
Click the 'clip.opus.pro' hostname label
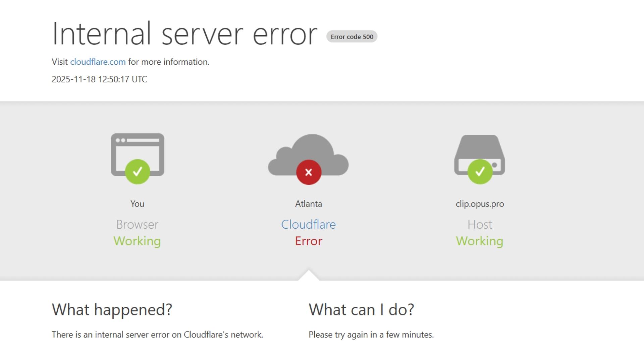[480, 203]
